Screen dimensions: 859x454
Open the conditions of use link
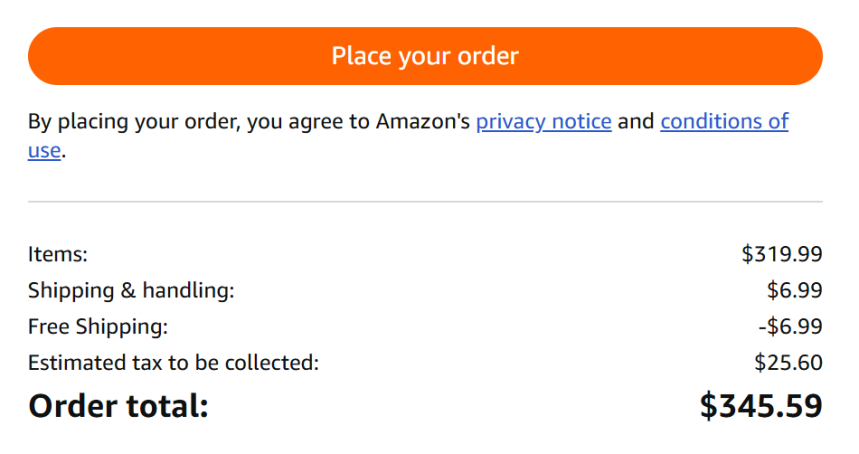tap(724, 122)
